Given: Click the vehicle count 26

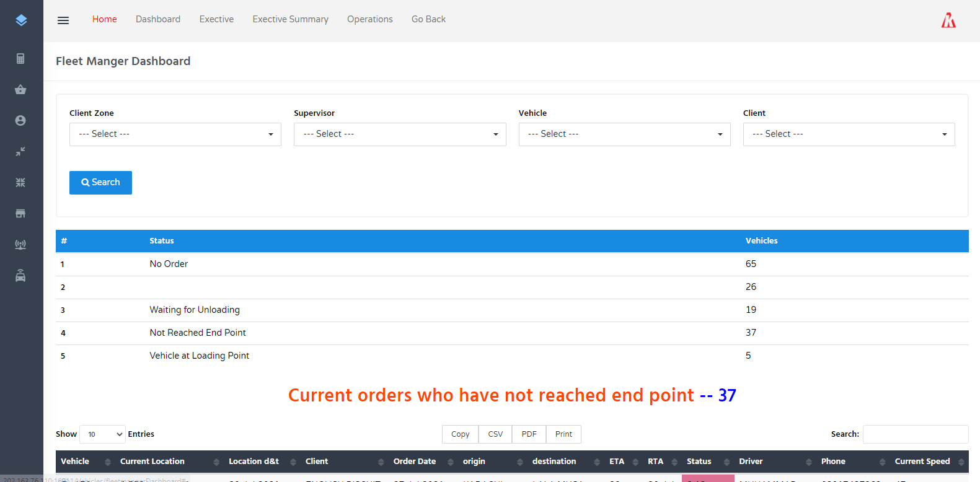Looking at the screenshot, I should (751, 287).
